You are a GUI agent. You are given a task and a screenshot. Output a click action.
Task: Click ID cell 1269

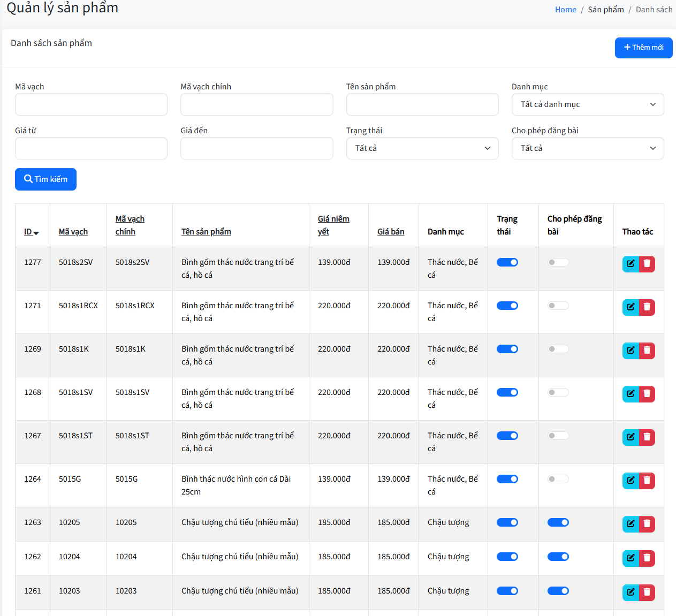point(33,349)
